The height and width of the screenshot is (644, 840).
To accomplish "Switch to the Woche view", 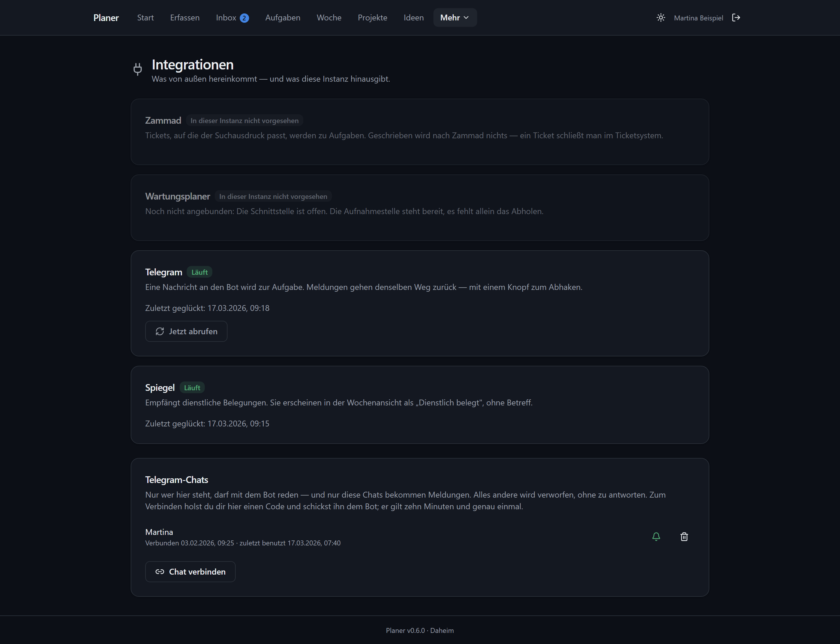I will pos(329,17).
